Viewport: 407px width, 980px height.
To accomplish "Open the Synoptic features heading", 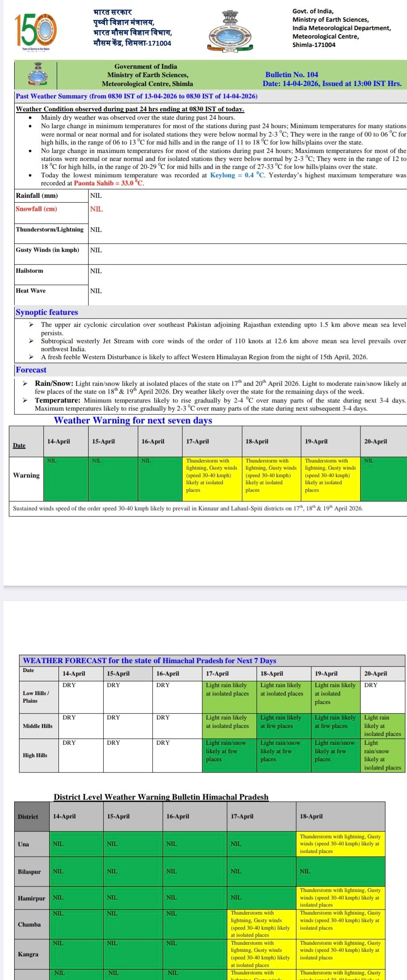I will [47, 312].
